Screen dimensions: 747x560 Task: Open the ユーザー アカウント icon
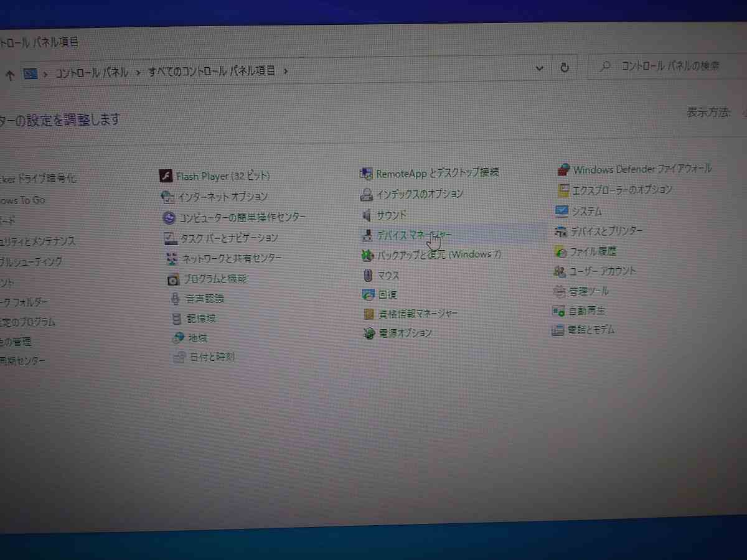click(x=559, y=272)
